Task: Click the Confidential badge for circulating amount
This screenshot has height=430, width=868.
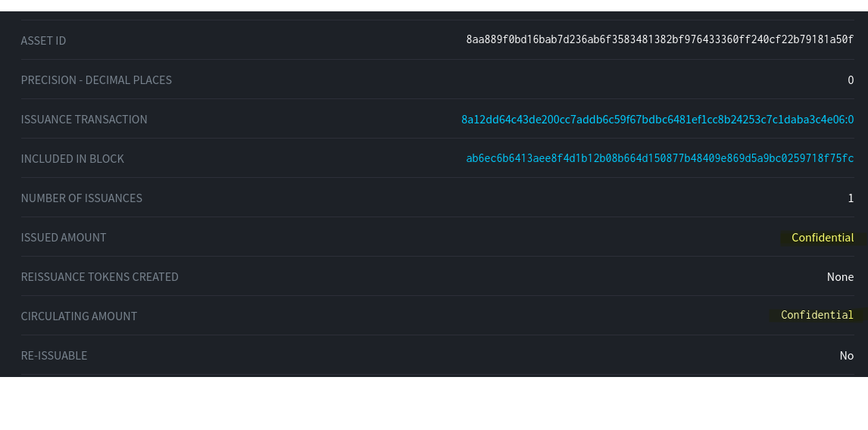Action: (816, 315)
